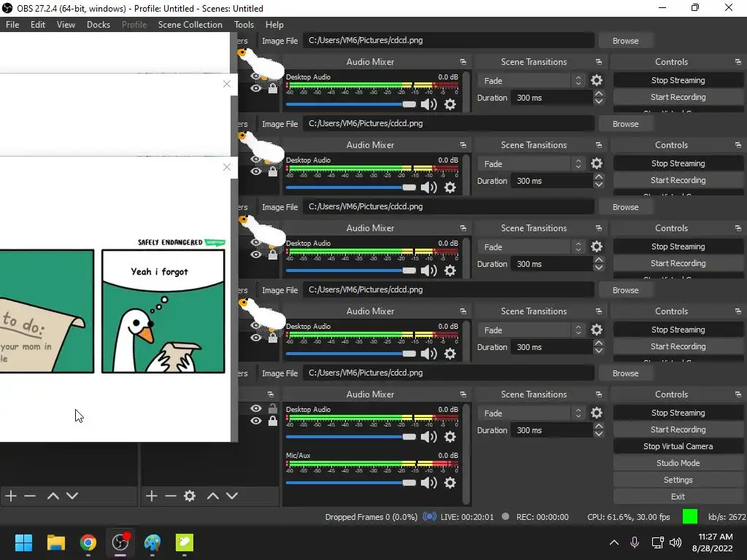Viewport: 747px width, 560px height.
Task: Click the topmost Image File path field
Action: [x=449, y=41]
